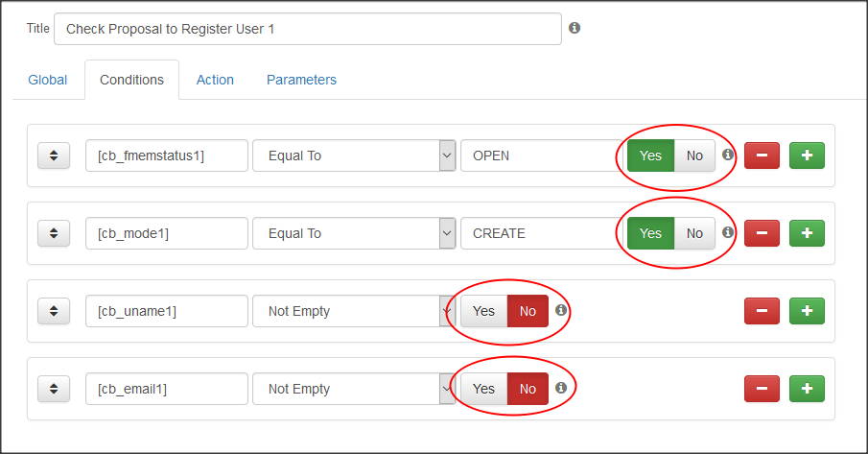Click the CREATE value input field
868x454 pixels.
click(x=539, y=233)
